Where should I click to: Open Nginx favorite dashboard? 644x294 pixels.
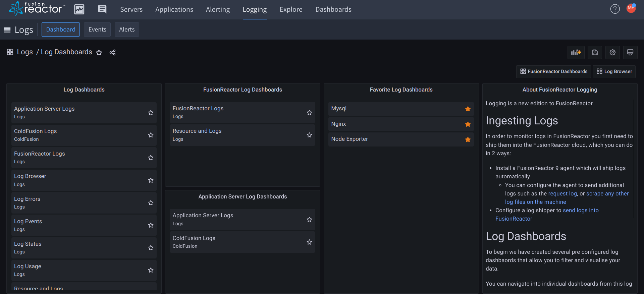point(401,124)
